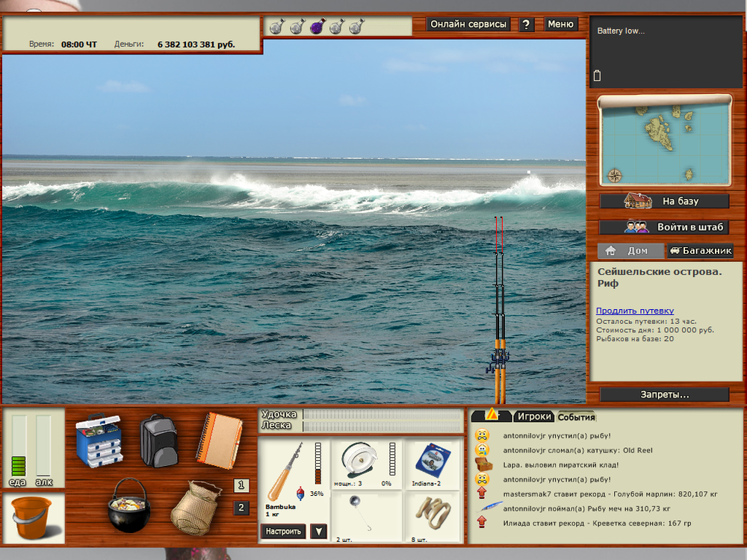The image size is (747, 560).
Task: Click the question mark help button
Action: (527, 25)
